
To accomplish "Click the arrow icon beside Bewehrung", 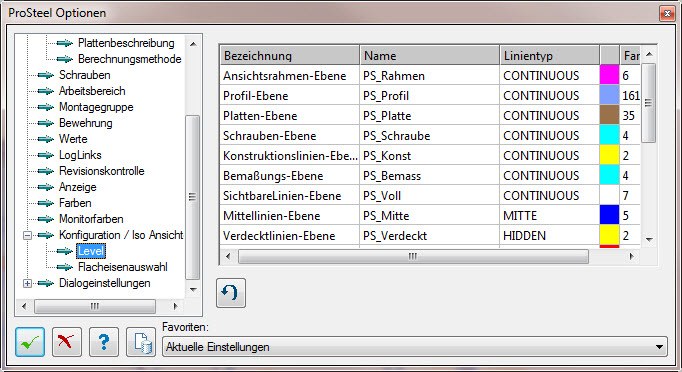I will tap(46, 123).
